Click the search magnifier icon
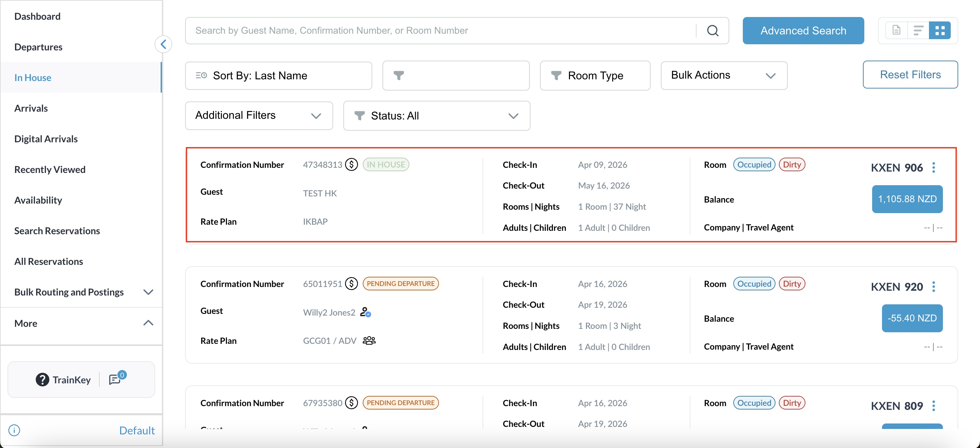Image resolution: width=980 pixels, height=448 pixels. coord(713,30)
